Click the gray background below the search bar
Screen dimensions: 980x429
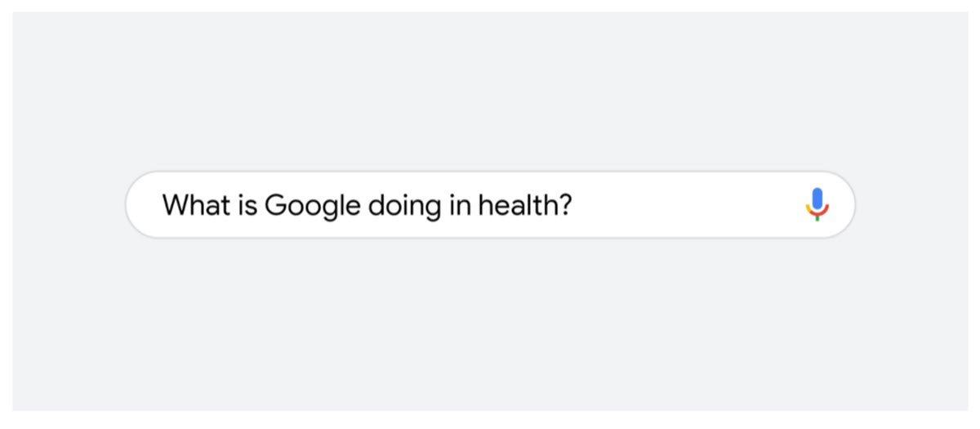[x=490, y=327]
